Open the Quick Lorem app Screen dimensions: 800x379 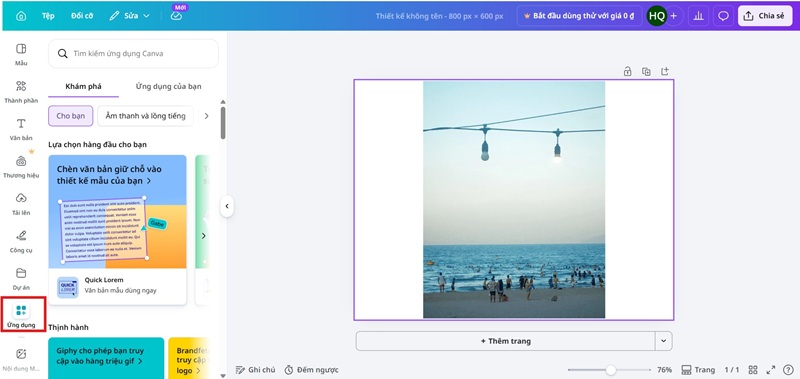[x=117, y=287]
